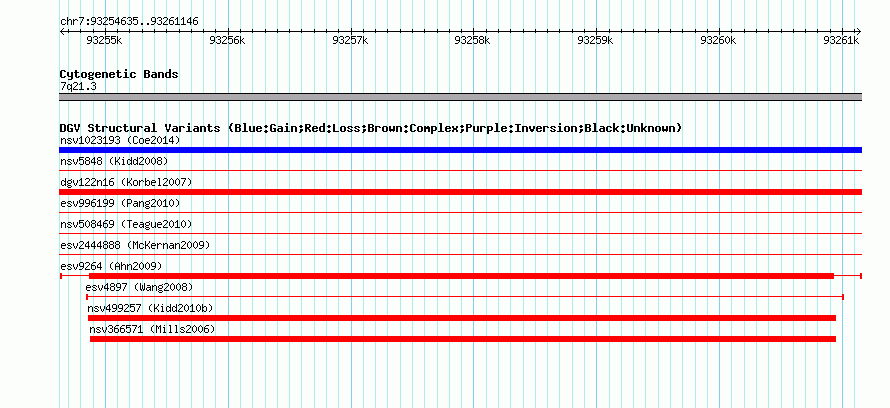Select the Cytogenetic Bands track title
The image size is (890, 408).
pyautogui.click(x=119, y=74)
